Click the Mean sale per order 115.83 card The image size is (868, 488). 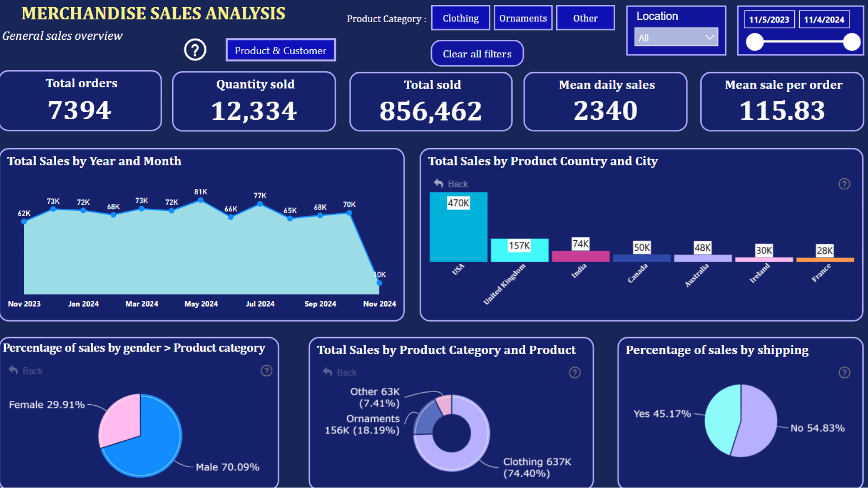coord(782,102)
